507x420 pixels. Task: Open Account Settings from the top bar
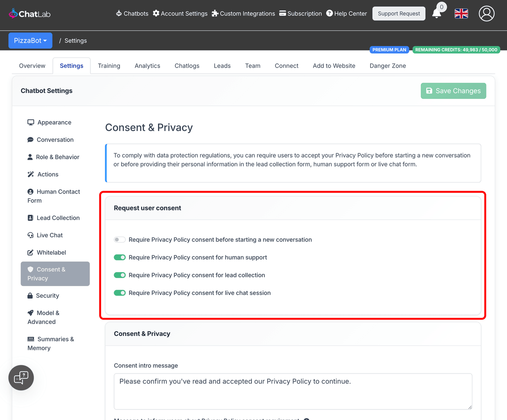157,13
